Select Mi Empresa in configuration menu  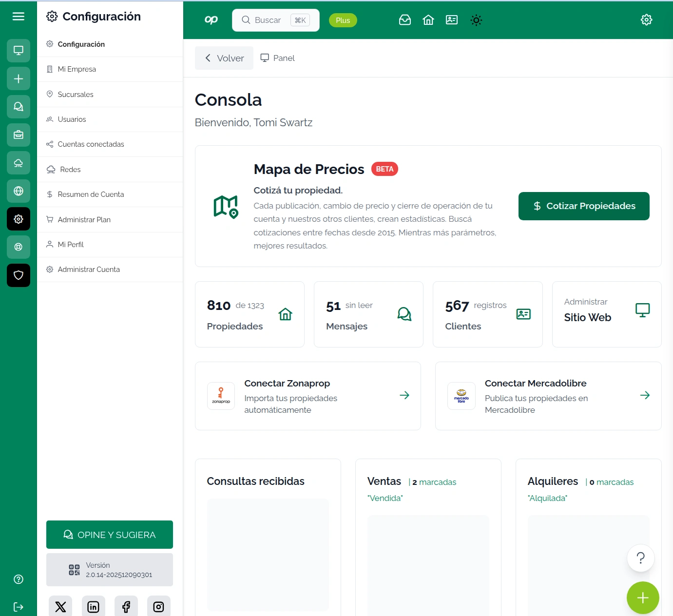tap(77, 69)
